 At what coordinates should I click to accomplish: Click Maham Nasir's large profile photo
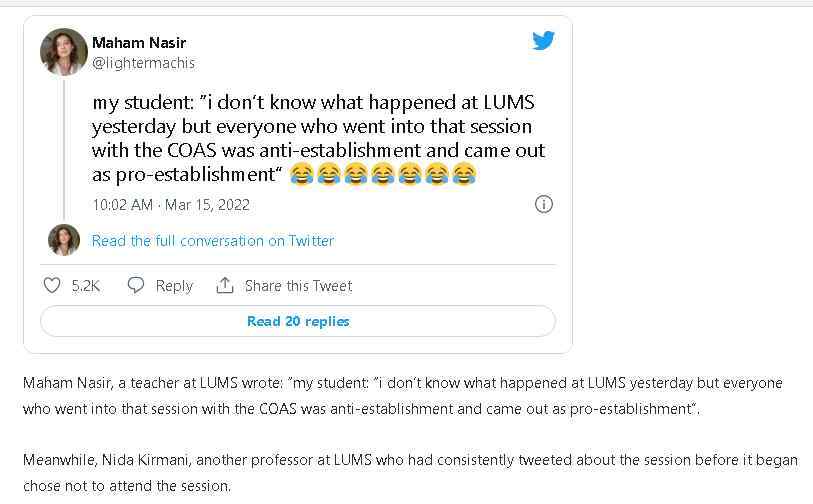click(63, 52)
